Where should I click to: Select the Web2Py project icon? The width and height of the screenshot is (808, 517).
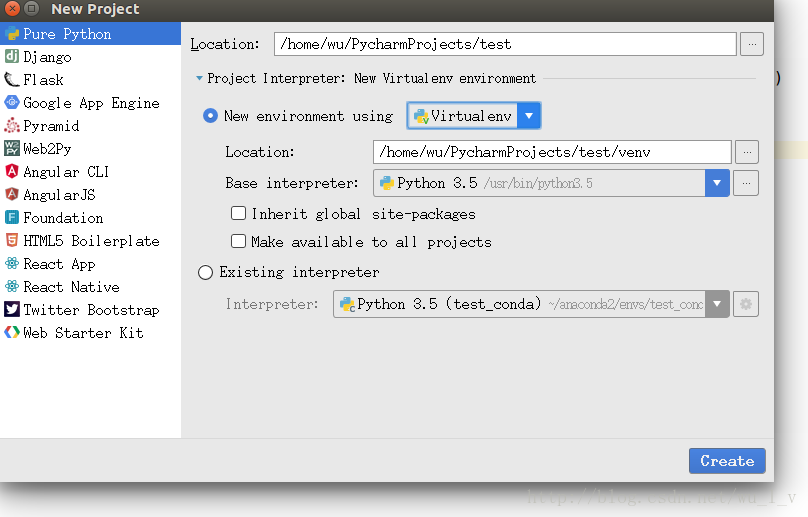[12, 148]
